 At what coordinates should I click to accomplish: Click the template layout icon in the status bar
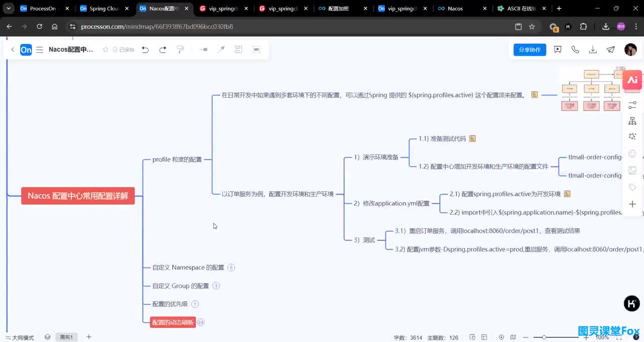pos(484,337)
